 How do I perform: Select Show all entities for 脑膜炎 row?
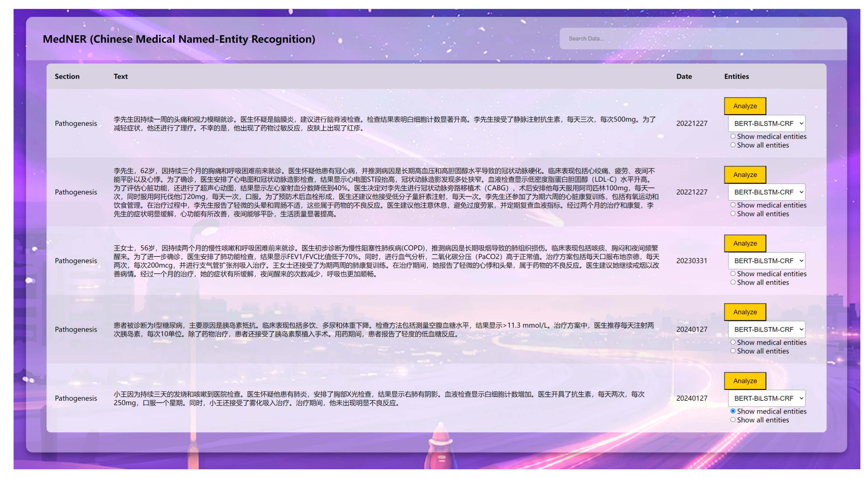pos(733,145)
